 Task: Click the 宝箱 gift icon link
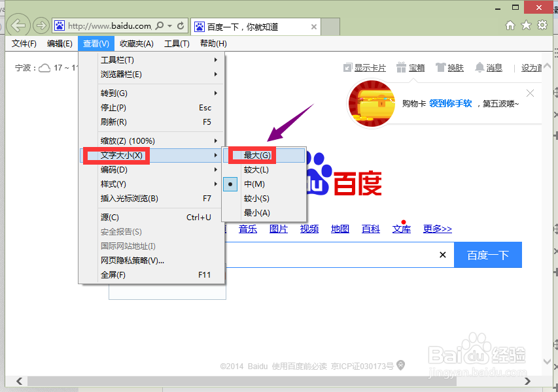pos(411,67)
